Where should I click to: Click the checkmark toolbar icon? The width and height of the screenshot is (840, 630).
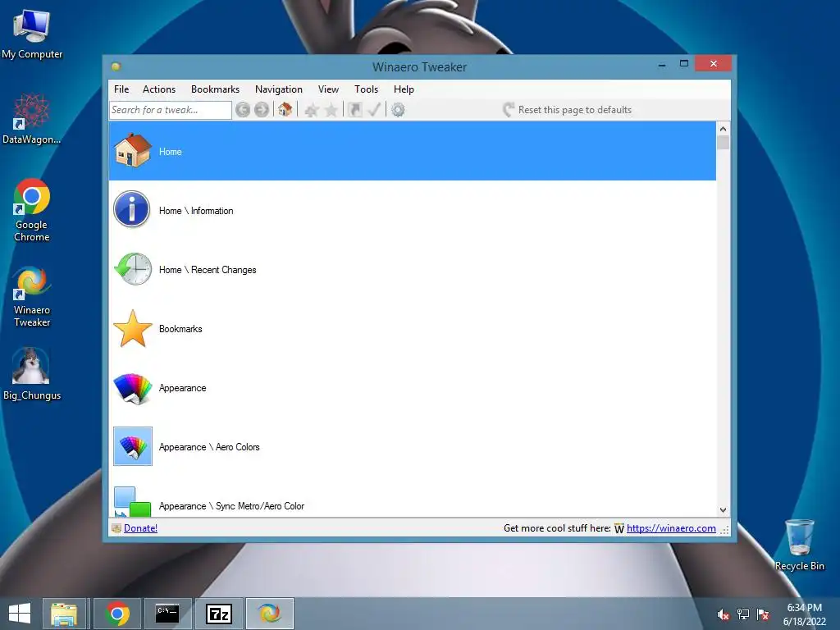374,110
